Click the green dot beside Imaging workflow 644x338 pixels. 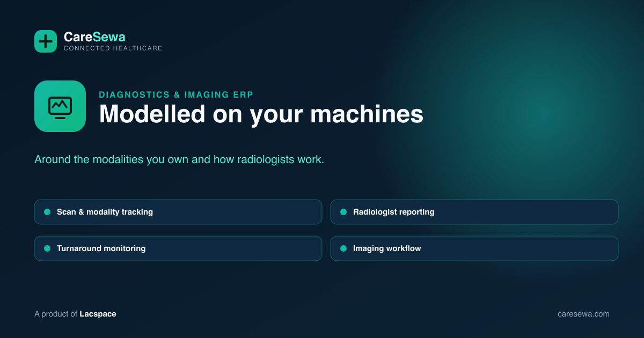coord(343,248)
